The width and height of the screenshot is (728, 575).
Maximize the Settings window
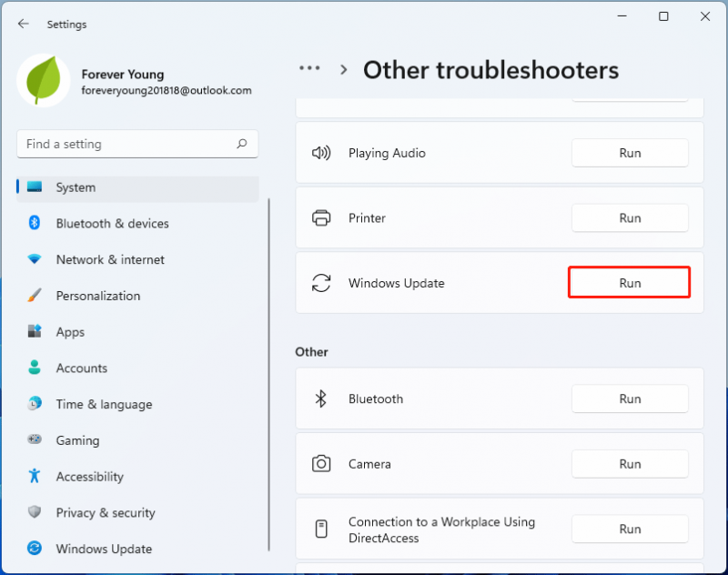663,16
